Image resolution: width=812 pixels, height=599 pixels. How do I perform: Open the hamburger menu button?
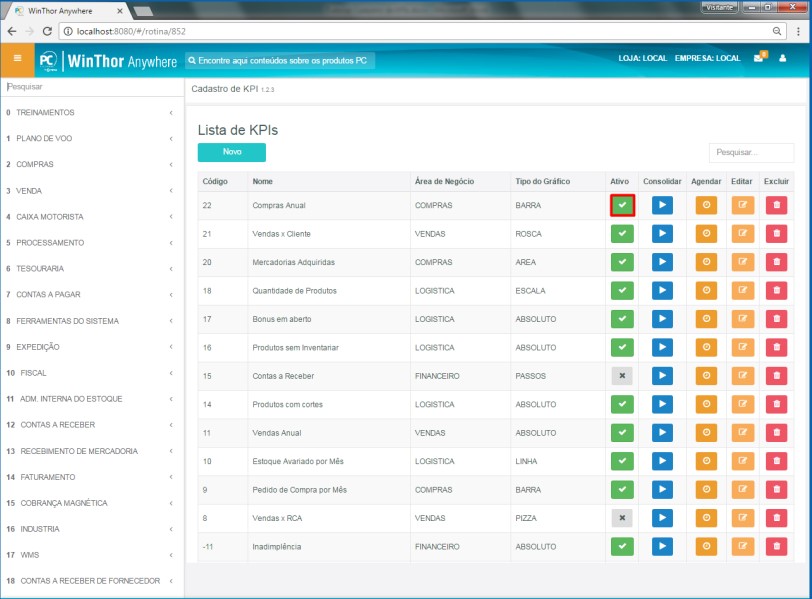[x=17, y=59]
